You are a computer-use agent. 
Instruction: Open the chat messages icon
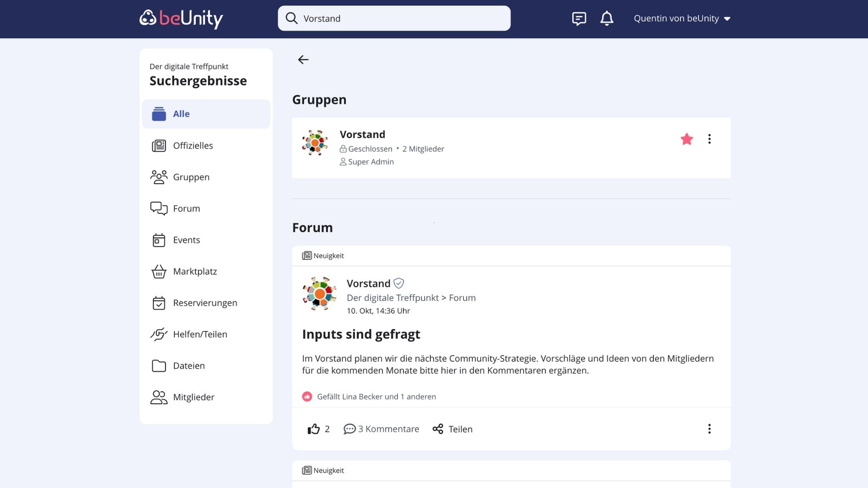(579, 18)
